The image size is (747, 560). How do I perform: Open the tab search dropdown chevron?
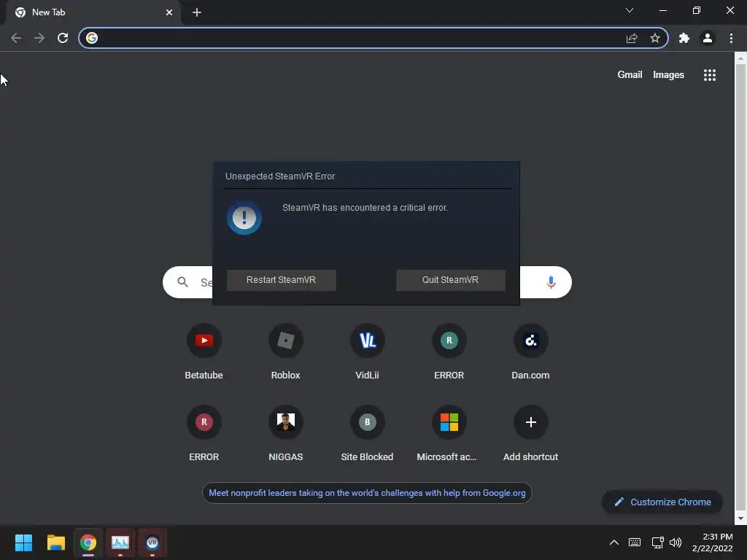(630, 10)
